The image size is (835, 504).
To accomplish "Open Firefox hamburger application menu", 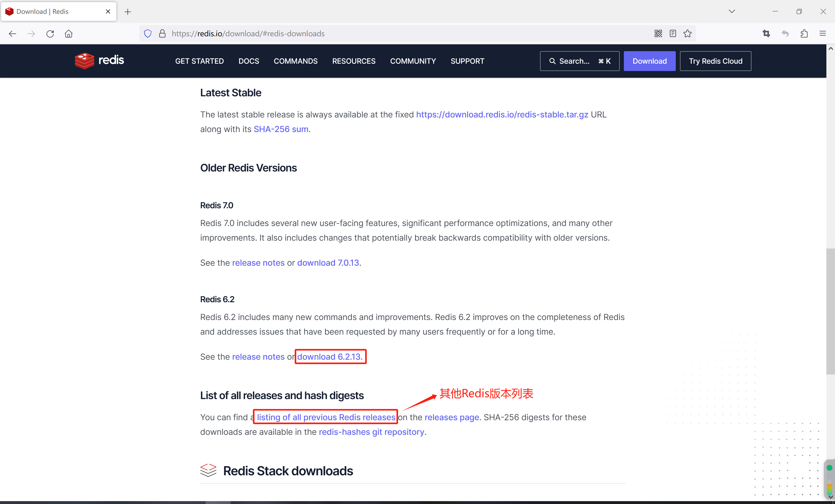I will (822, 34).
